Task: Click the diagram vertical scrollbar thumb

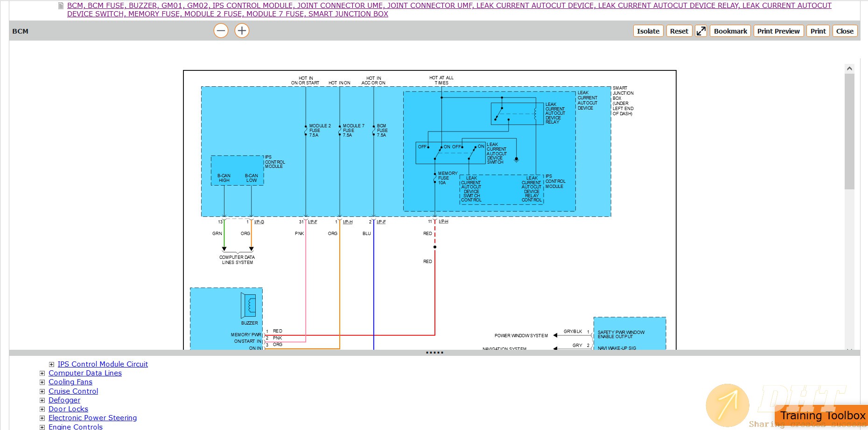Action: pos(849,132)
